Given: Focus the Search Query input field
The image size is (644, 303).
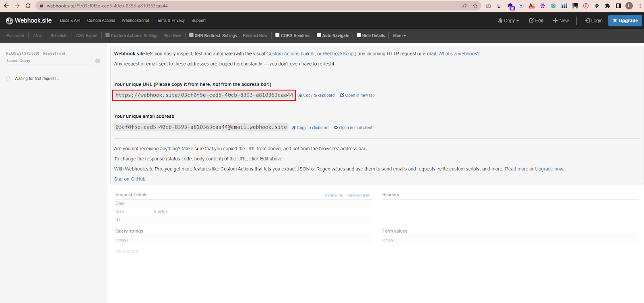Looking at the screenshot, I should [x=49, y=61].
